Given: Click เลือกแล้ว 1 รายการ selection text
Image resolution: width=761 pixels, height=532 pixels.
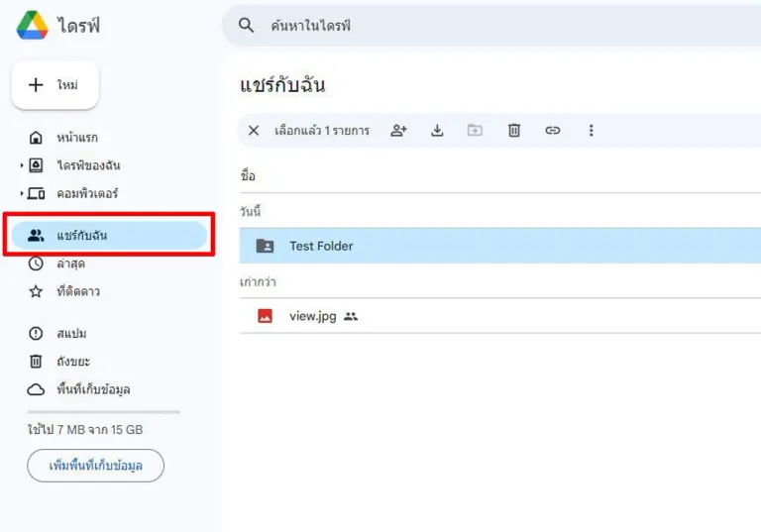Looking at the screenshot, I should coord(322,131).
